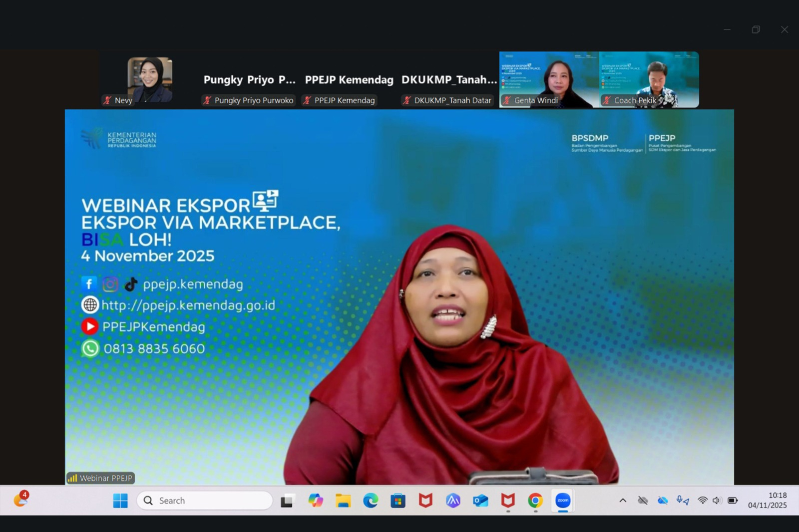This screenshot has width=799, height=532.
Task: Open Microsoft Edge browser icon
Action: pos(371,501)
